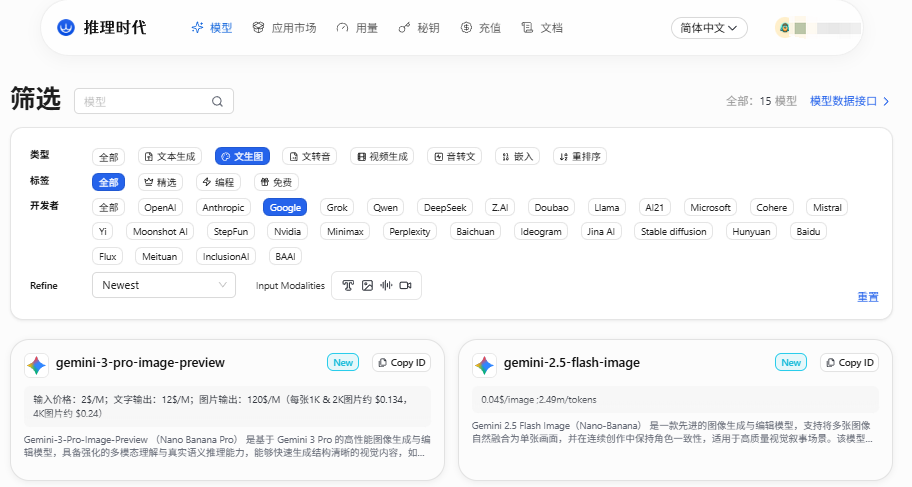This screenshot has width=912, height=487.
Task: Select the audio input modality icon
Action: coord(386,285)
